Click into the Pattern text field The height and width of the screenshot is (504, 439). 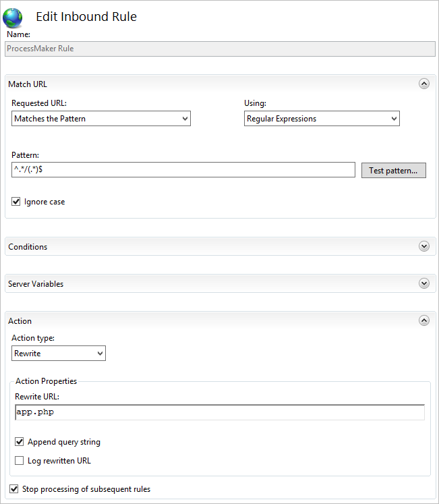click(183, 170)
